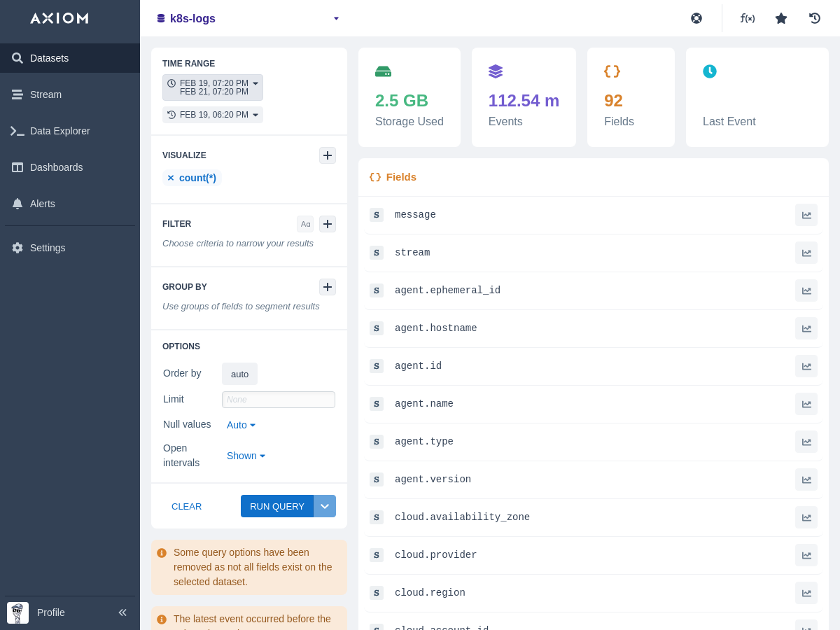Focus the Limit input field
This screenshot has height=630, width=840.
279,400
